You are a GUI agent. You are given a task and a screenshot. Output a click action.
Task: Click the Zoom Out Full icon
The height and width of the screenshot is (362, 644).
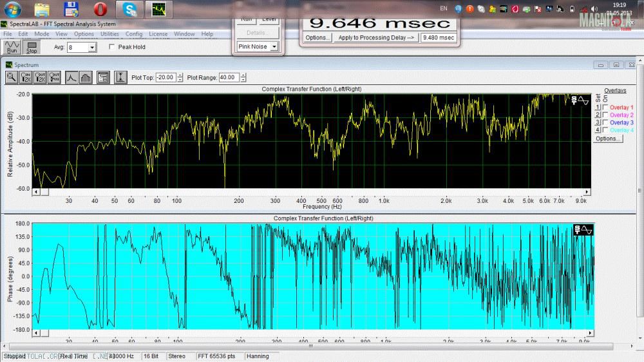click(x=55, y=77)
